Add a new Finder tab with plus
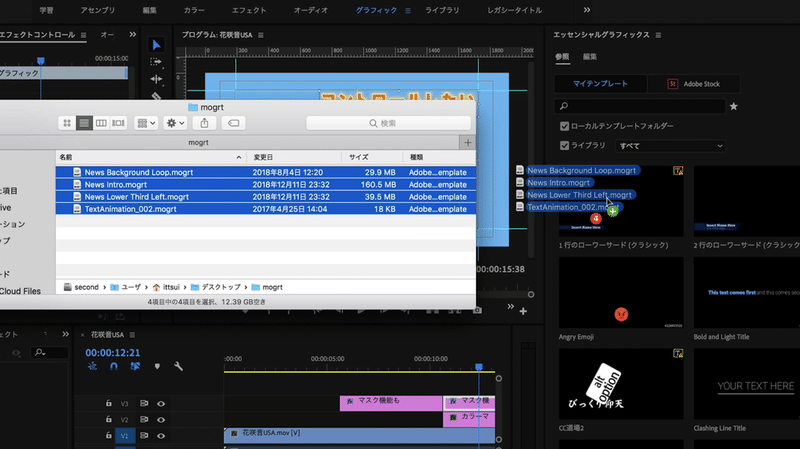 [x=468, y=143]
